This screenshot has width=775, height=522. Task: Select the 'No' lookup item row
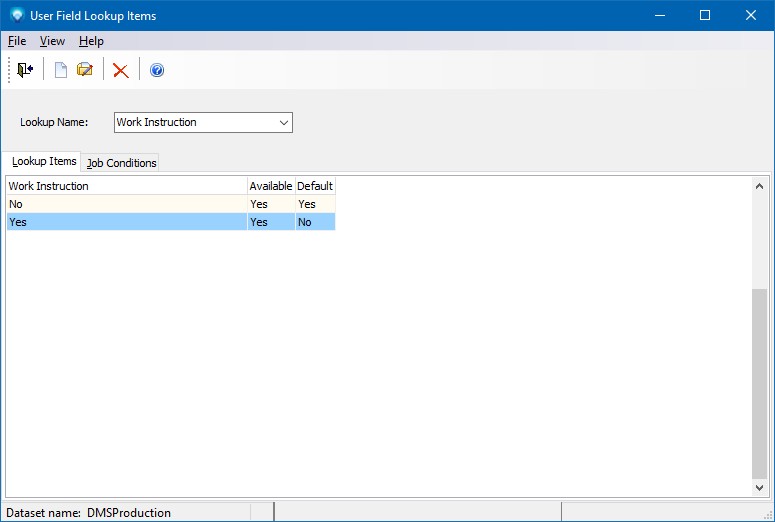coord(126,204)
